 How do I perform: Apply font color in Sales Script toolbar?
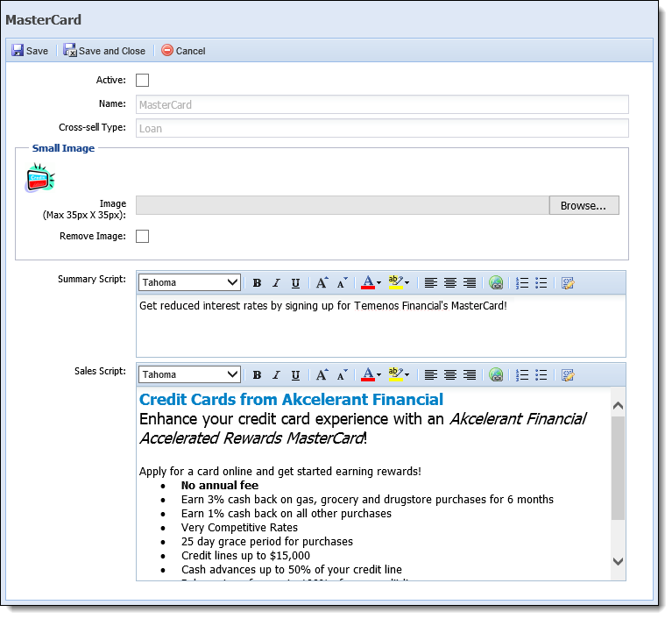[368, 375]
